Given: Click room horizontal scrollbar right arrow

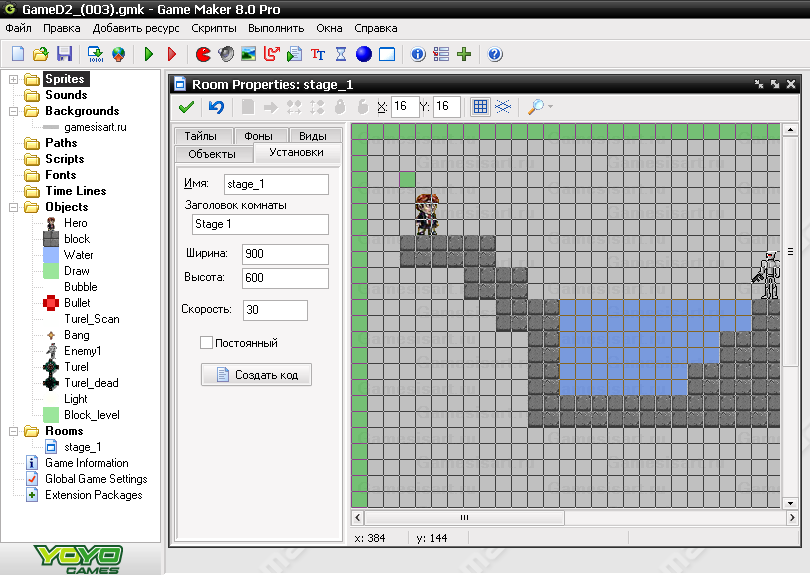Looking at the screenshot, I should click(x=791, y=517).
